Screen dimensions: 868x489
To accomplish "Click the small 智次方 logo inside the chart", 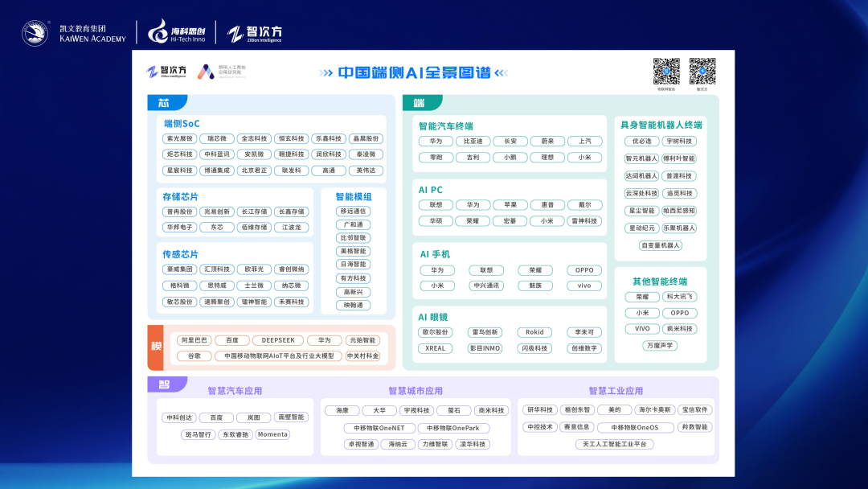I will (x=166, y=72).
